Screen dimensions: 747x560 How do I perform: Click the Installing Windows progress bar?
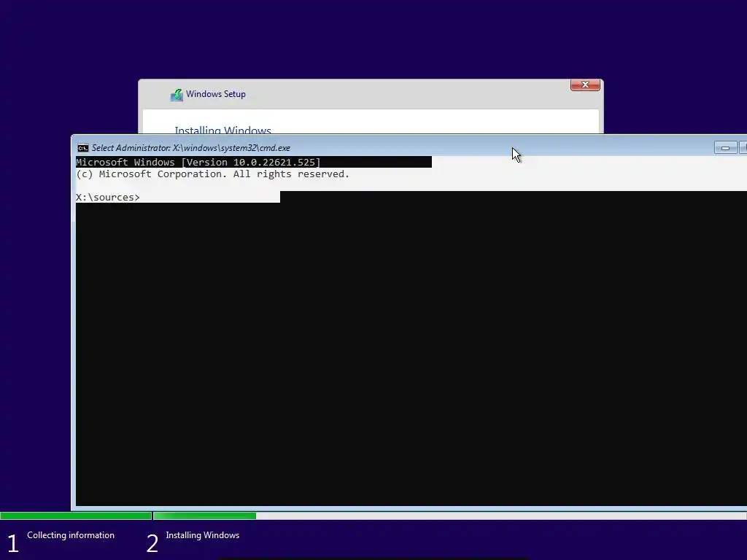[x=449, y=516]
